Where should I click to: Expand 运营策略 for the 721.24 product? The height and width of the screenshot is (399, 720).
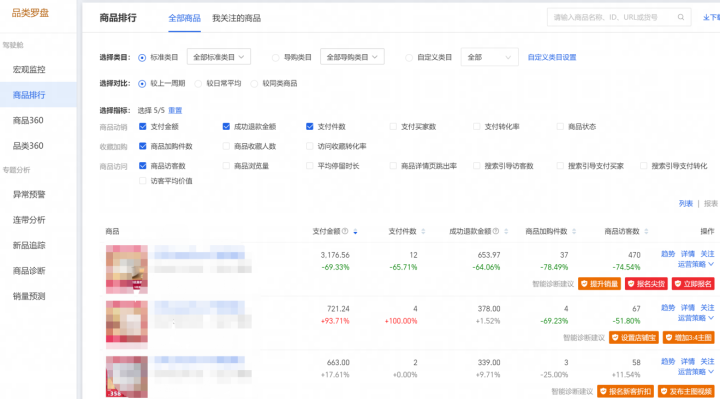click(696, 318)
